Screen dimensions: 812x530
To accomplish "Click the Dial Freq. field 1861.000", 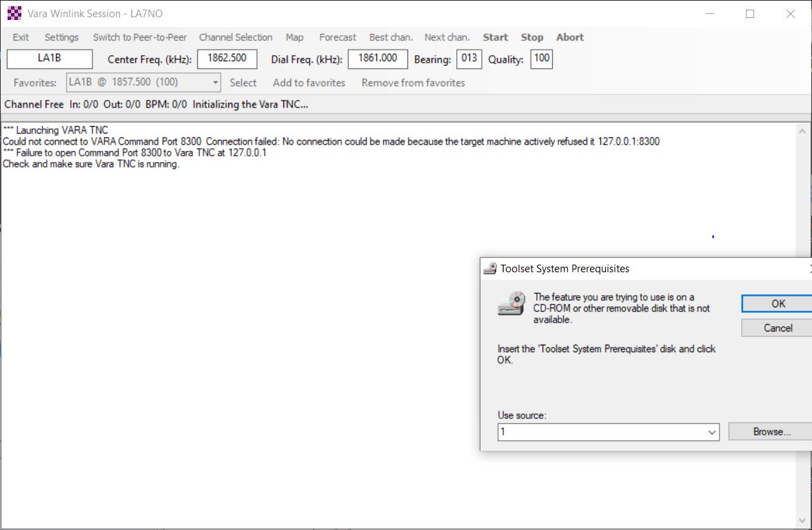I will [378, 59].
